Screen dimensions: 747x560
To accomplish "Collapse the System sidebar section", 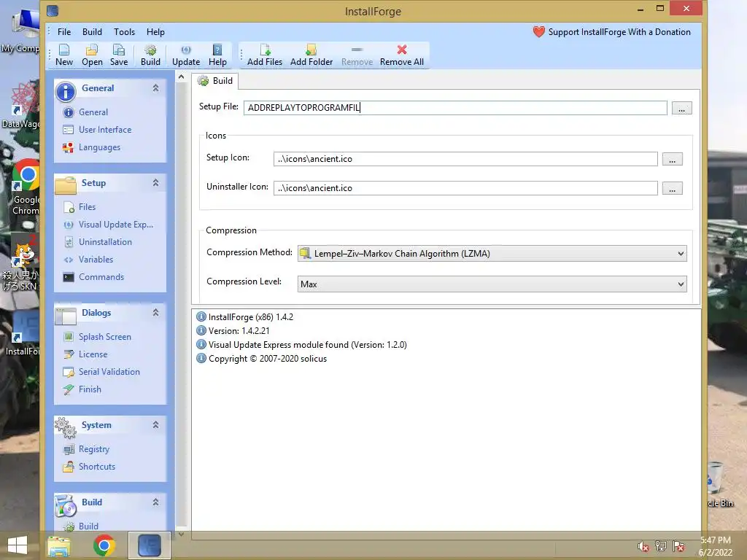I will tap(155, 425).
